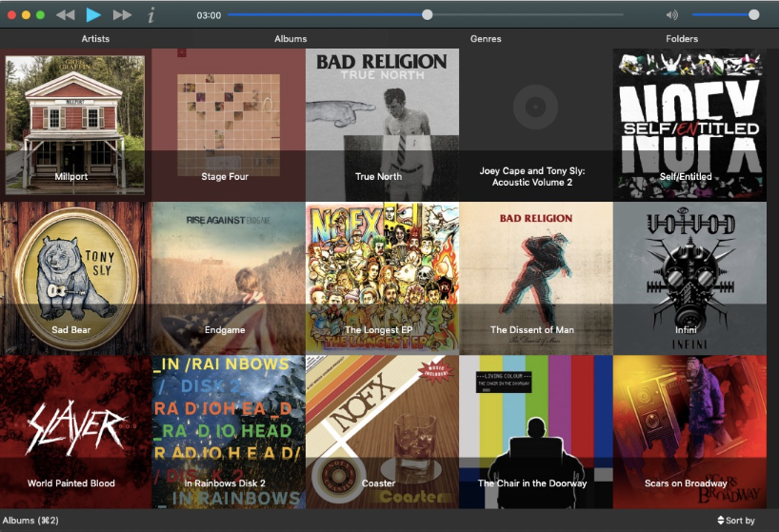Click the unplayed portion of the seek bar
Screen dimensions: 779x532
pyautogui.click(x=528, y=15)
